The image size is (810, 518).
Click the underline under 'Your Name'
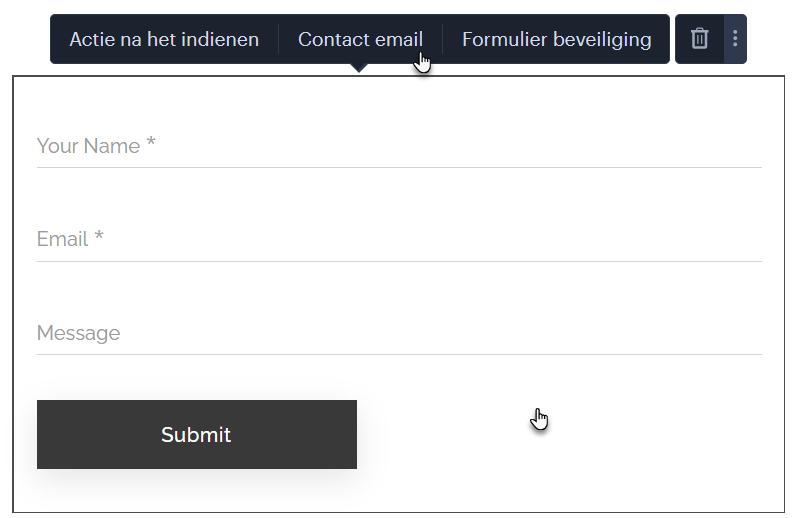(x=400, y=167)
